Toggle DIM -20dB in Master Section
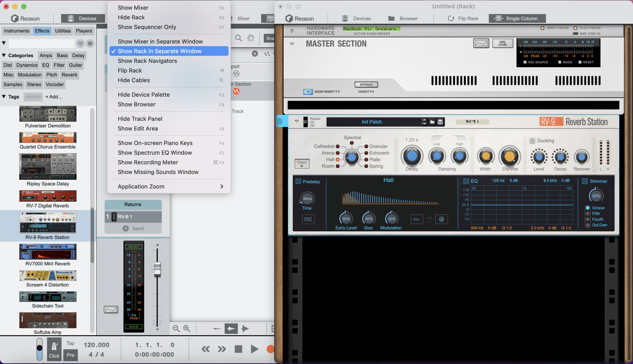Viewport: 633px width, 364px height. 502,43
